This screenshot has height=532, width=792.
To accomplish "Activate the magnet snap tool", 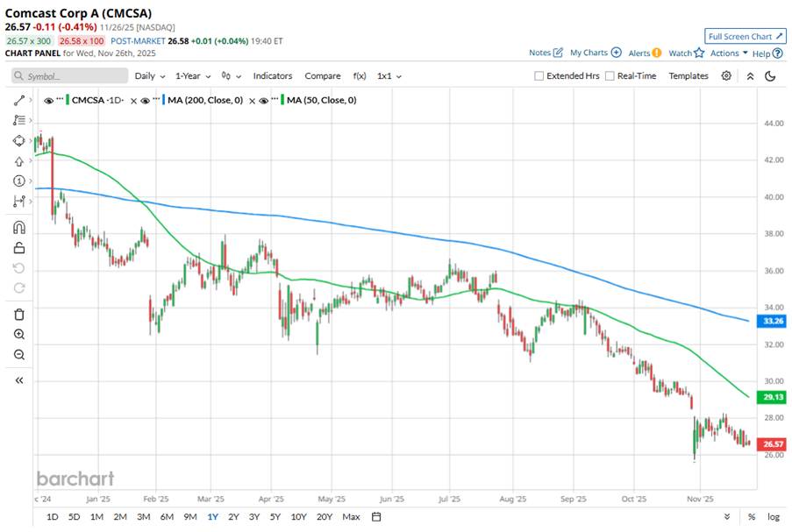I will (18, 227).
